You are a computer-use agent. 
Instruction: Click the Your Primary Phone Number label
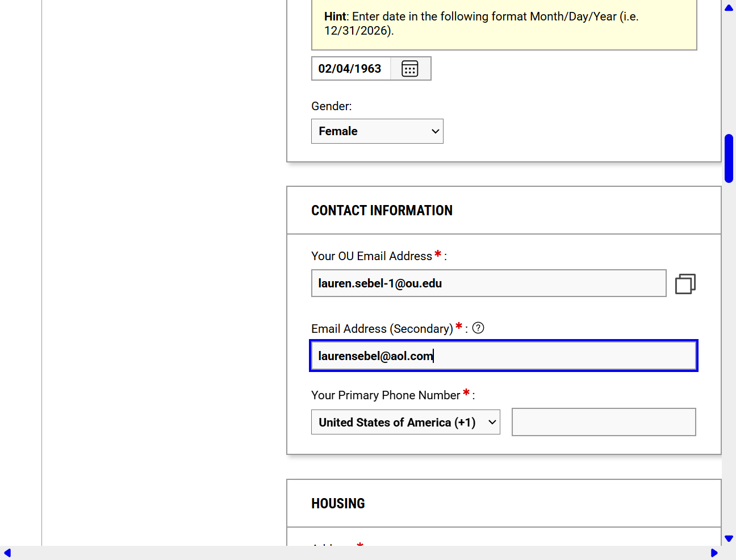tap(386, 395)
